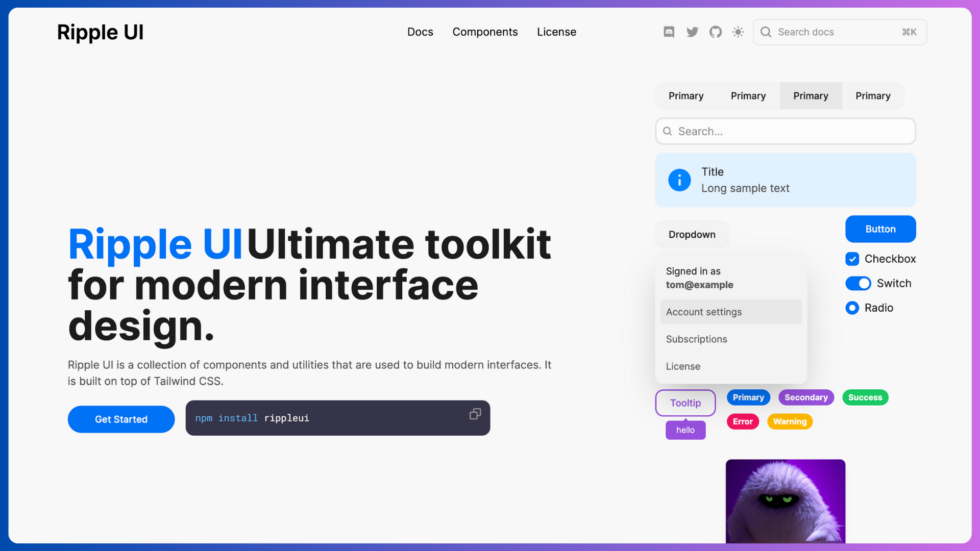Click the blue Button
980x551 pixels.
(x=880, y=229)
